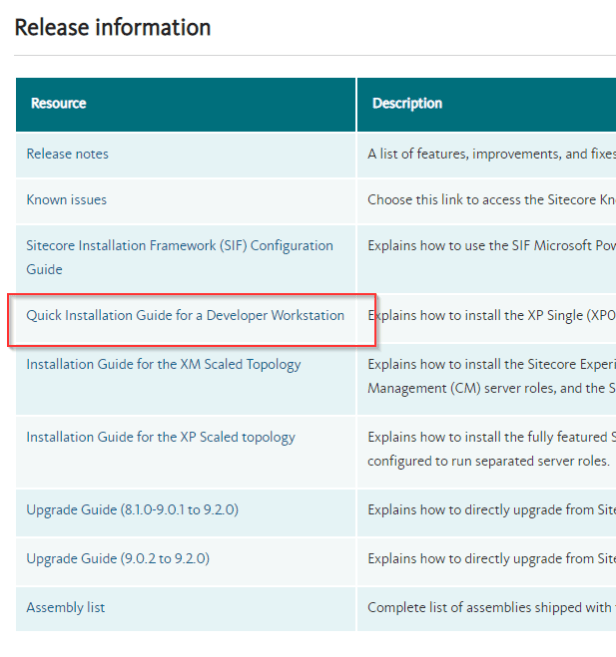Open Installation Guide for the XM Scaled Topology

click(x=163, y=365)
